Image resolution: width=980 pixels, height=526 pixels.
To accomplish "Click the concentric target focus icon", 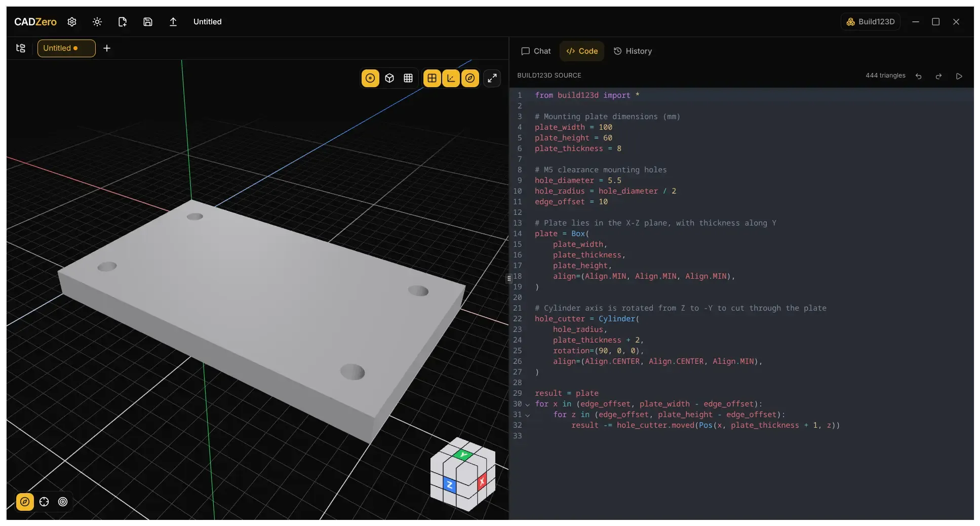I will coord(63,502).
